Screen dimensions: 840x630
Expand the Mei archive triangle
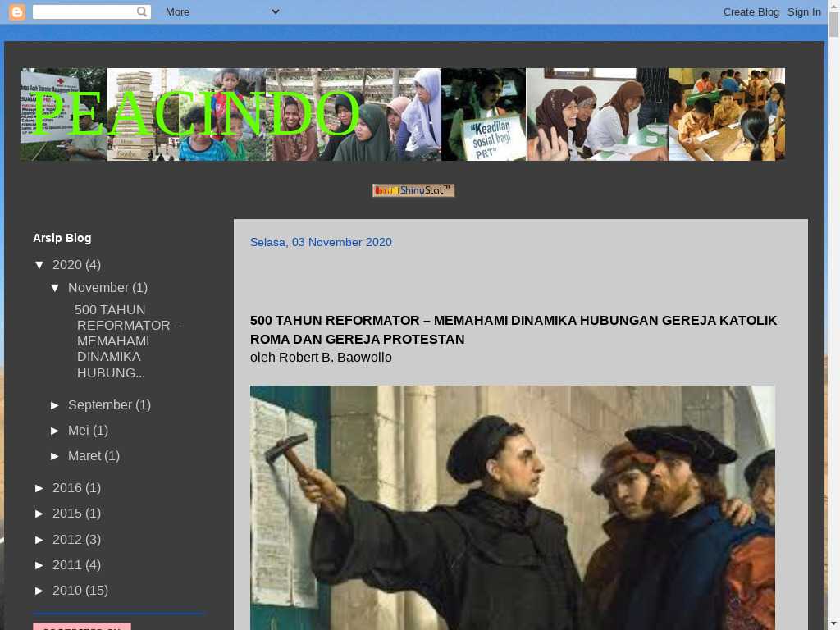[55, 431]
